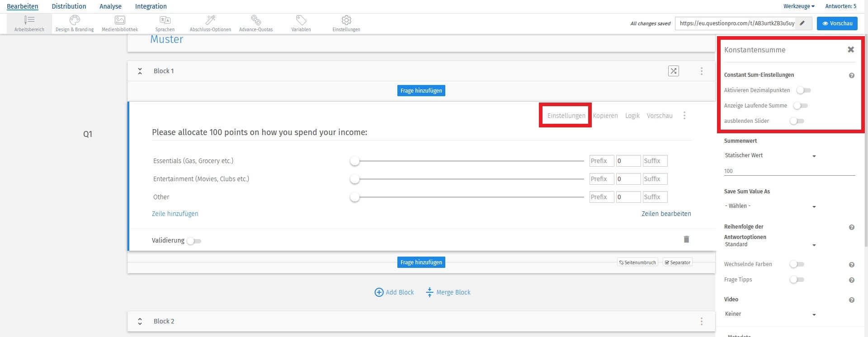Image resolution: width=868 pixels, height=337 pixels.
Task: Toggle the Frage Tipps switch
Action: click(797, 280)
